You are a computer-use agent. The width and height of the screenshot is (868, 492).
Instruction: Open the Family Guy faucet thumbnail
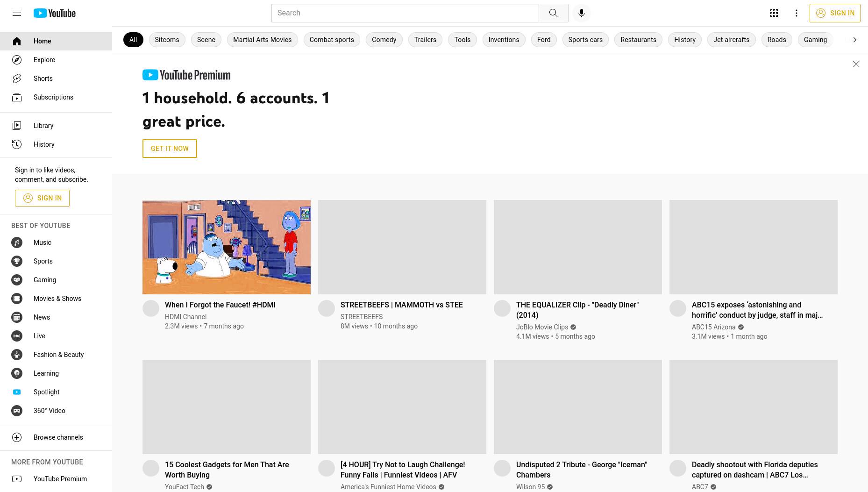point(227,247)
